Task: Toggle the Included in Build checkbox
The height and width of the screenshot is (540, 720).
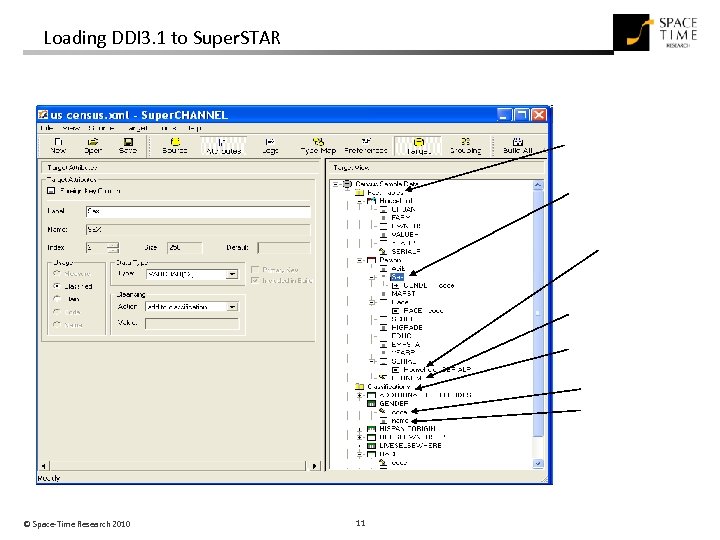Action: pos(255,281)
